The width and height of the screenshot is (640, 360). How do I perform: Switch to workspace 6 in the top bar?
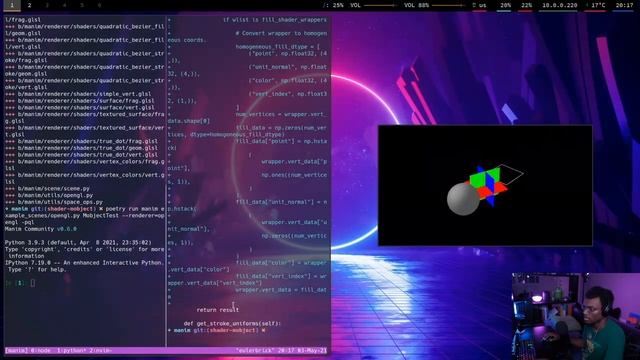(x=100, y=5)
